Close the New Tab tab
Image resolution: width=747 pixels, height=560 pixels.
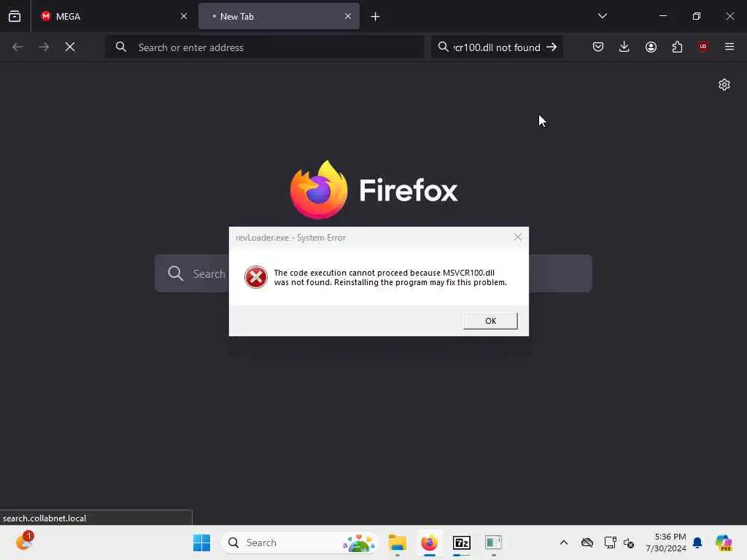pyautogui.click(x=348, y=16)
